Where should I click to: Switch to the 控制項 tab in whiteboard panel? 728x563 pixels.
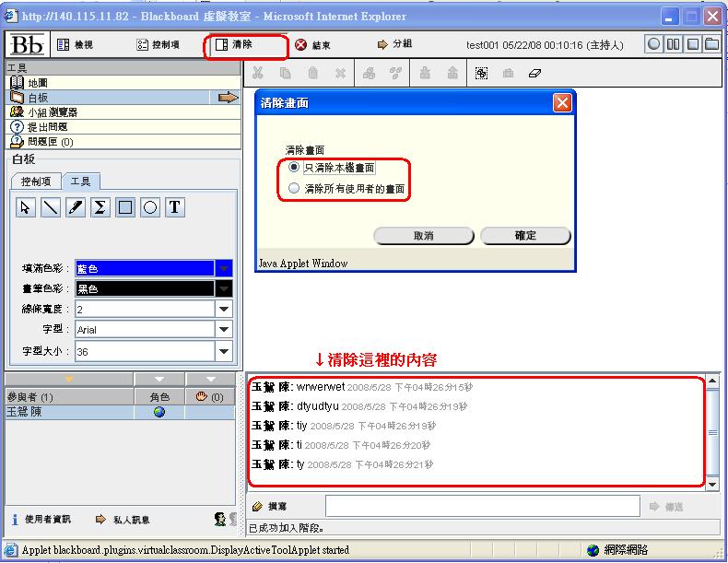[41, 182]
